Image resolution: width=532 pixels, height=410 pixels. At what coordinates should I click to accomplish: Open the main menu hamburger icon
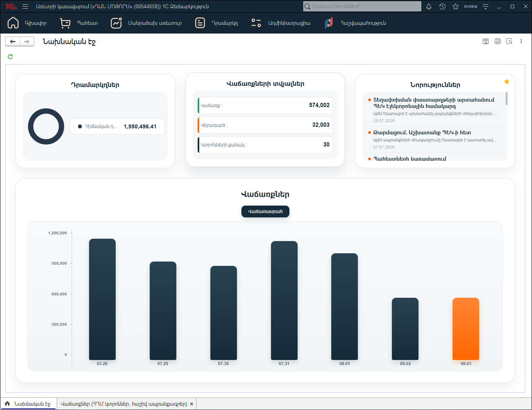coord(25,6)
